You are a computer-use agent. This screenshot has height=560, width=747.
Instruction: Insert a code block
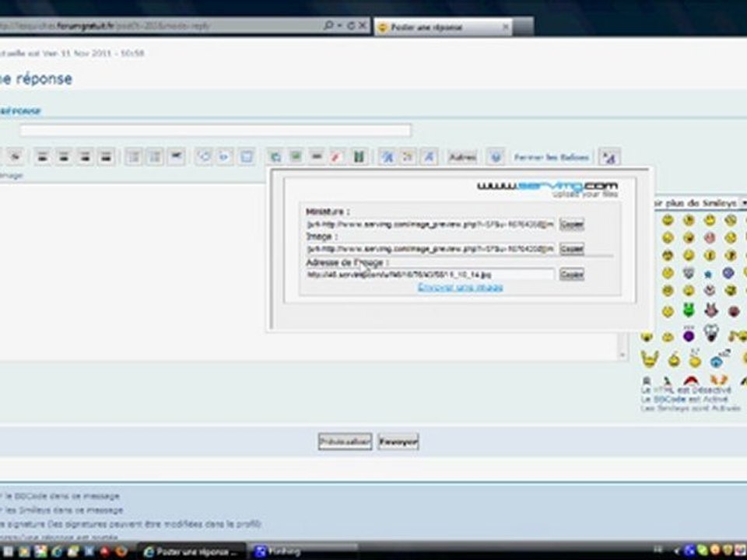coord(225,156)
